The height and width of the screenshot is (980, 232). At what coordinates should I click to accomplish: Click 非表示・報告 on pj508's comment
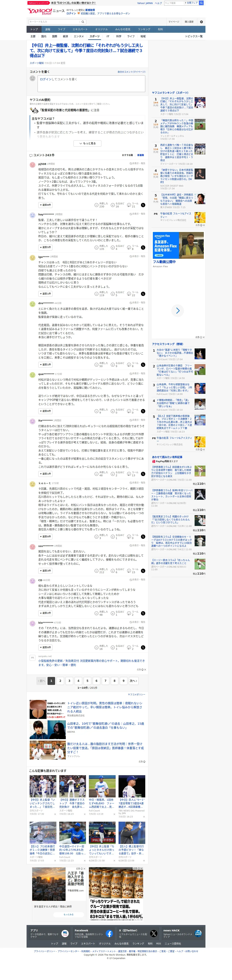(x=137, y=163)
